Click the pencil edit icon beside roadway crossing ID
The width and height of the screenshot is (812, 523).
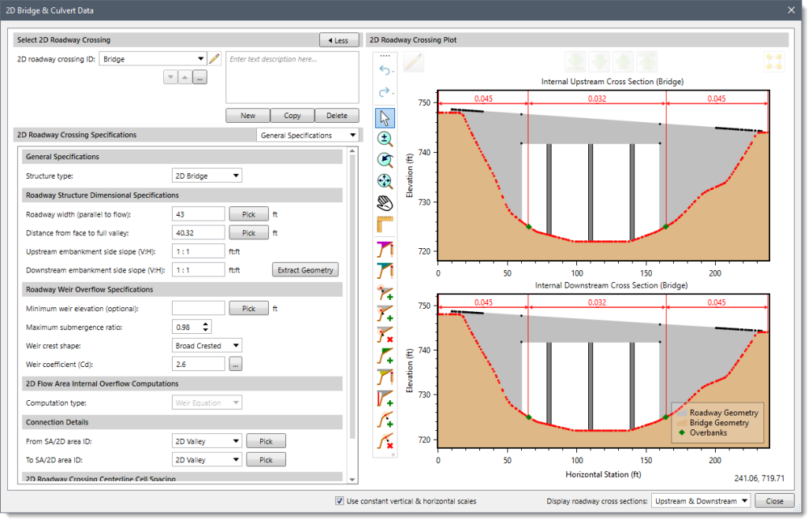[213, 57]
